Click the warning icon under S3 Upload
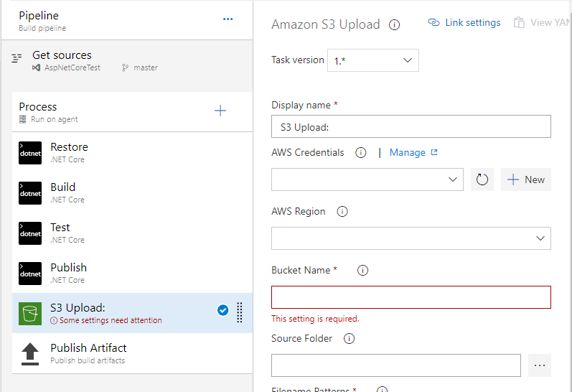Screen dimensions: 572x392 click(x=54, y=320)
